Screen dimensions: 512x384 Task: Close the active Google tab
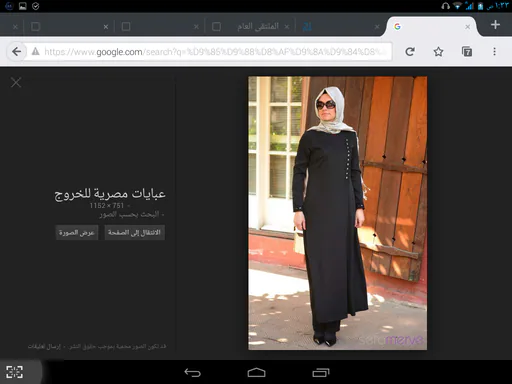click(x=468, y=27)
